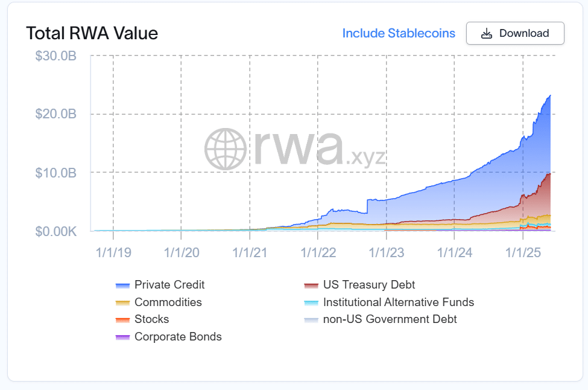Toggle non-US Government Debt legend label
Viewport: 588px width, 390px height.
(390, 319)
